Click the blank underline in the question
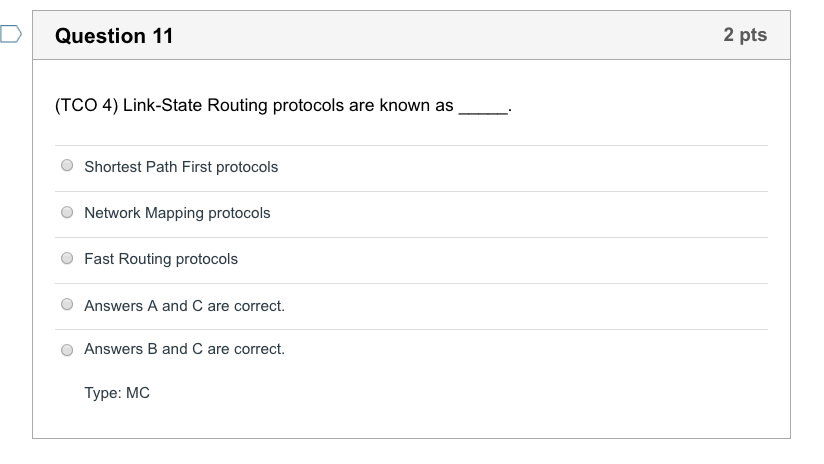 pos(483,108)
